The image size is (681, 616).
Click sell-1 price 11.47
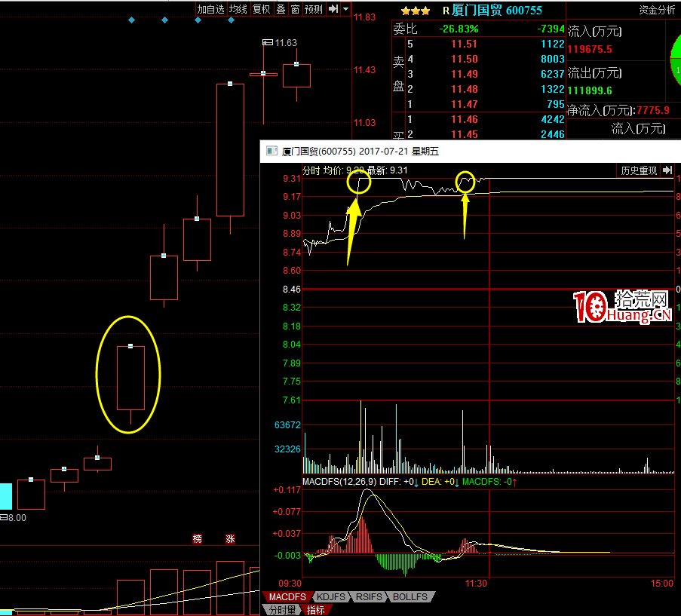tap(464, 104)
